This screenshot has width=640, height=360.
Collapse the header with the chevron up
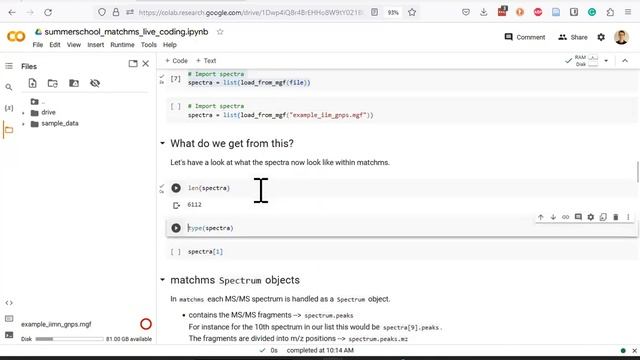coord(625,61)
